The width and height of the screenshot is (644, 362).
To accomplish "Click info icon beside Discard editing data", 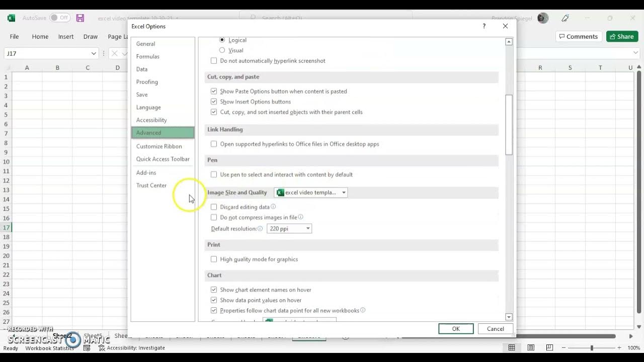I will [x=273, y=207].
